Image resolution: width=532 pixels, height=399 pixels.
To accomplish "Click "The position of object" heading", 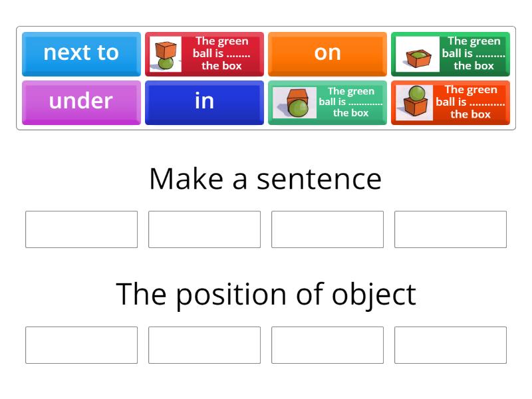I will pyautogui.click(x=265, y=294).
